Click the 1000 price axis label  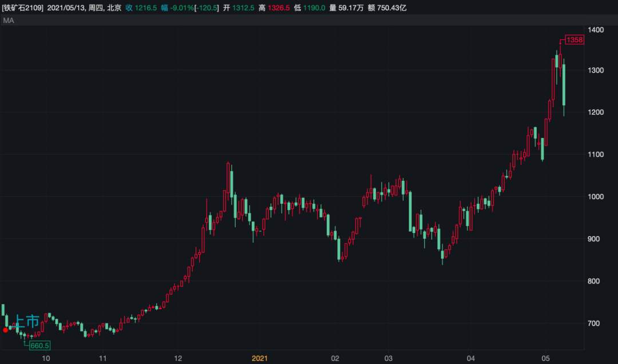(596, 196)
